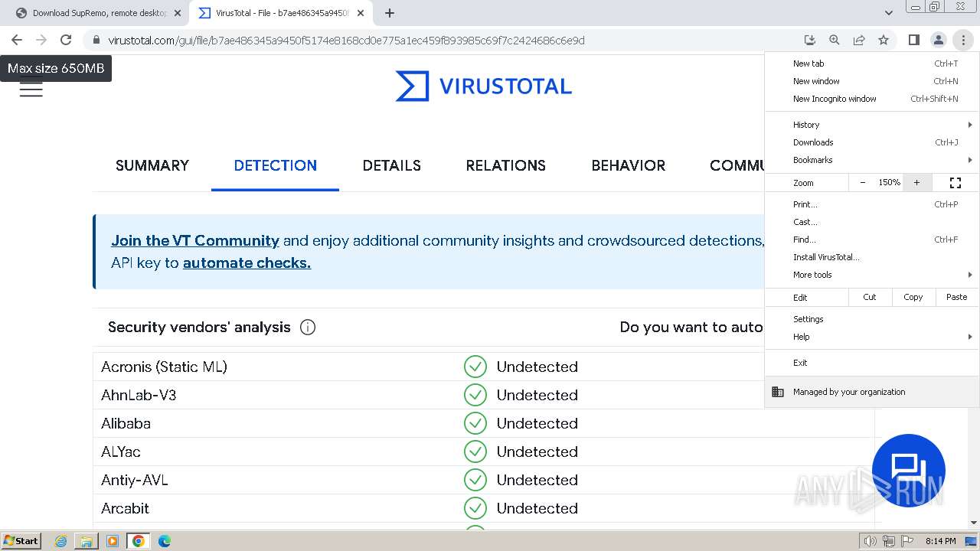
Task: Click the browser back arrow
Action: click(x=17, y=40)
